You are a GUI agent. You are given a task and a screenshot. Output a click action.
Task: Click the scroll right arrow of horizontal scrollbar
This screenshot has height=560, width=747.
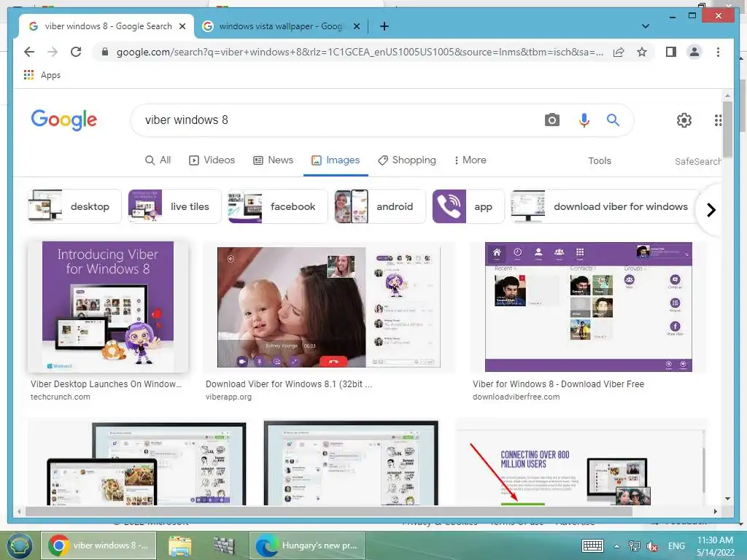[716, 511]
